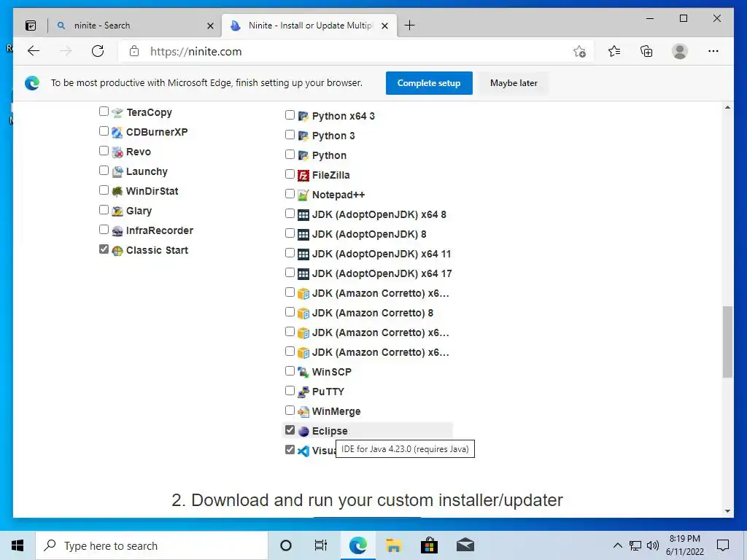747x560 pixels.
Task: Click Complete setup button
Action: [x=429, y=83]
